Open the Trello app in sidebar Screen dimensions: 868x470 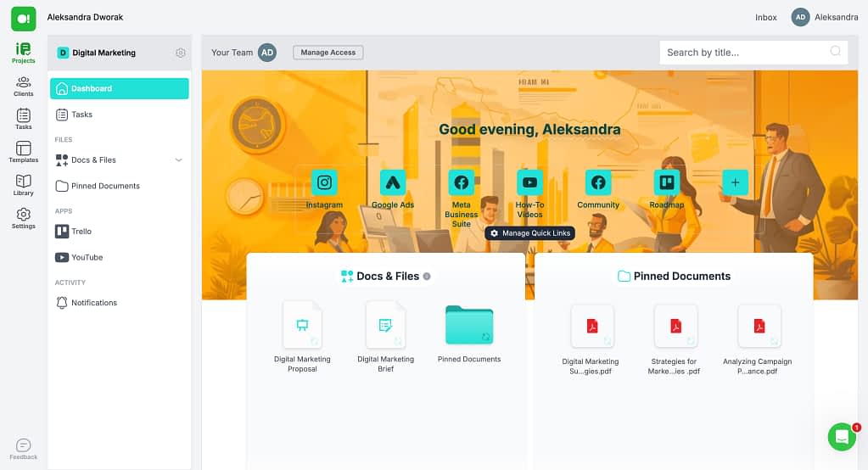(x=120, y=232)
